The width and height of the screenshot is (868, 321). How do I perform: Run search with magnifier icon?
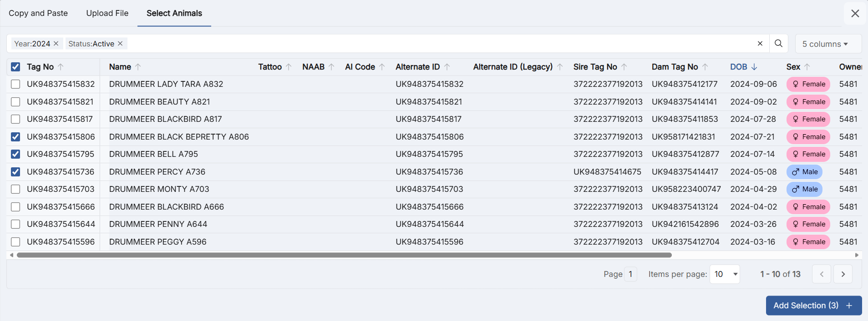pyautogui.click(x=778, y=44)
